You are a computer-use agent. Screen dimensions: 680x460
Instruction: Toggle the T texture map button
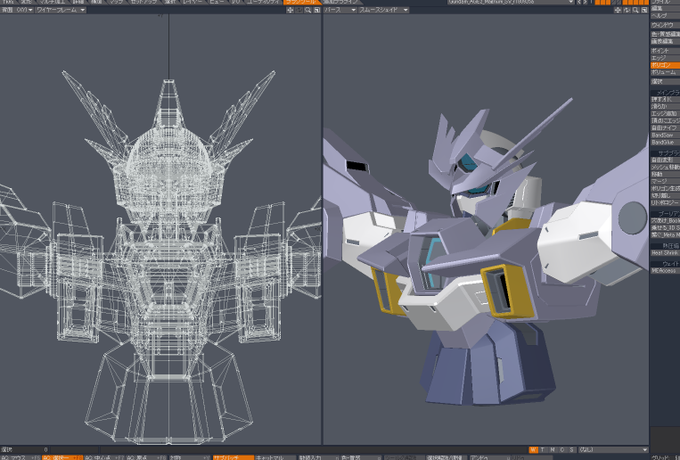[543, 450]
